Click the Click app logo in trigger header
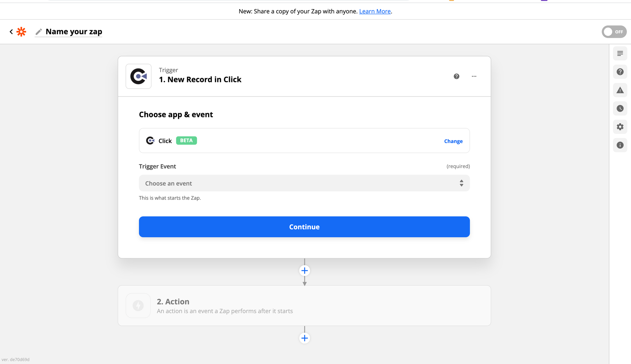The image size is (631, 364). 139,76
